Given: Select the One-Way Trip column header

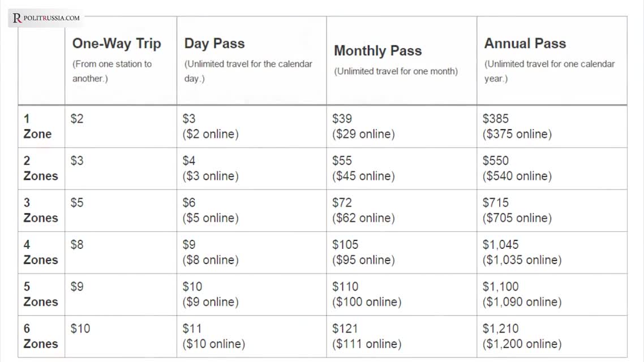Looking at the screenshot, I should pyautogui.click(x=117, y=44).
